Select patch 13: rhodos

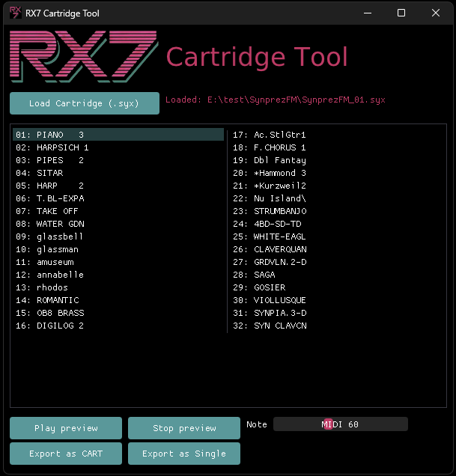coord(118,287)
